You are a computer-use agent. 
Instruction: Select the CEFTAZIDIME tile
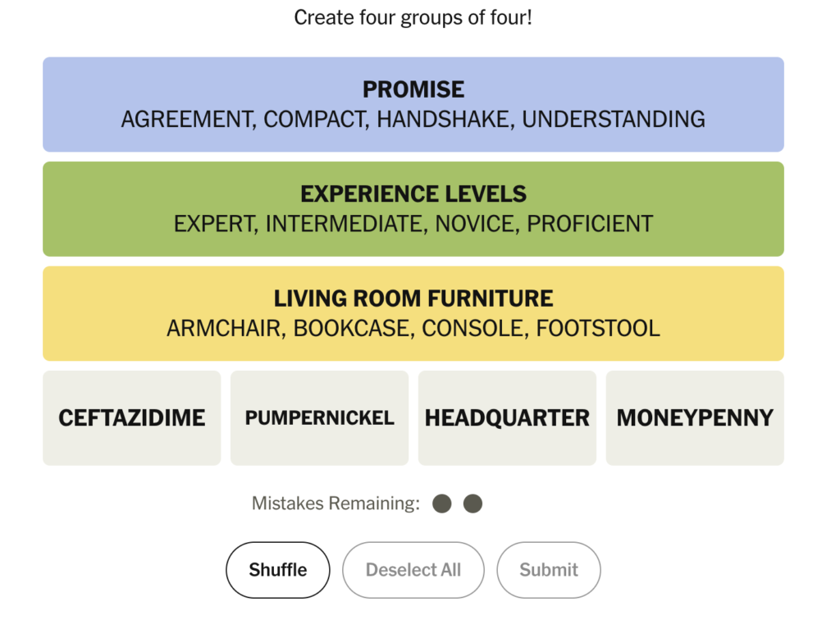[131, 418]
